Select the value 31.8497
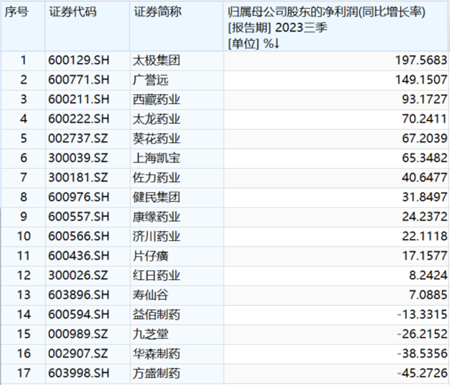 click(x=424, y=197)
